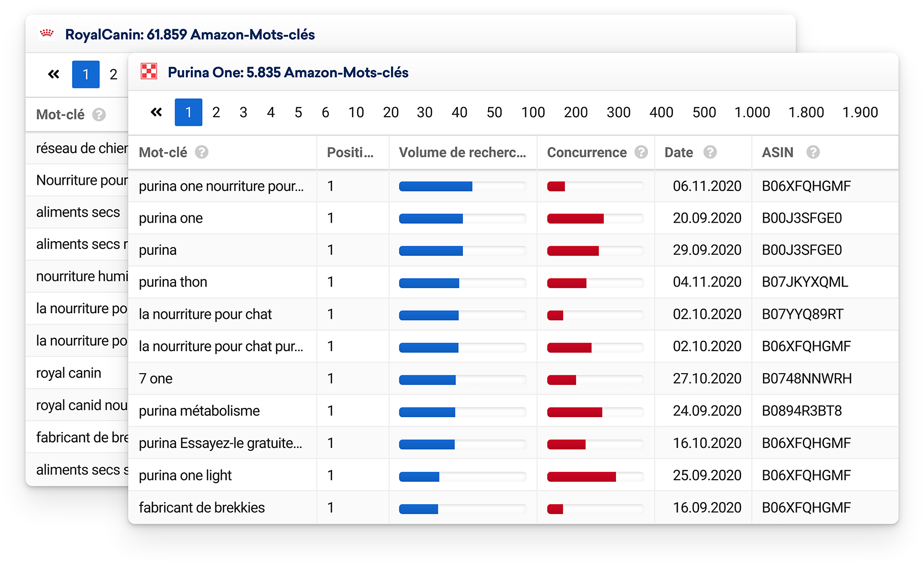
Task: Select keyword 'purina Essayez-le gratuite...'
Action: tap(221, 443)
